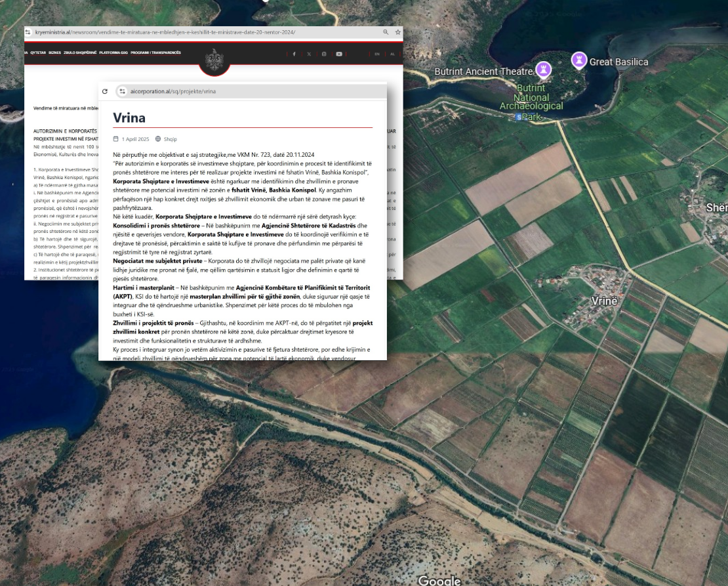Select the Butrint Ancient Theatre marker
This screenshot has width=728, height=586.
click(x=543, y=69)
